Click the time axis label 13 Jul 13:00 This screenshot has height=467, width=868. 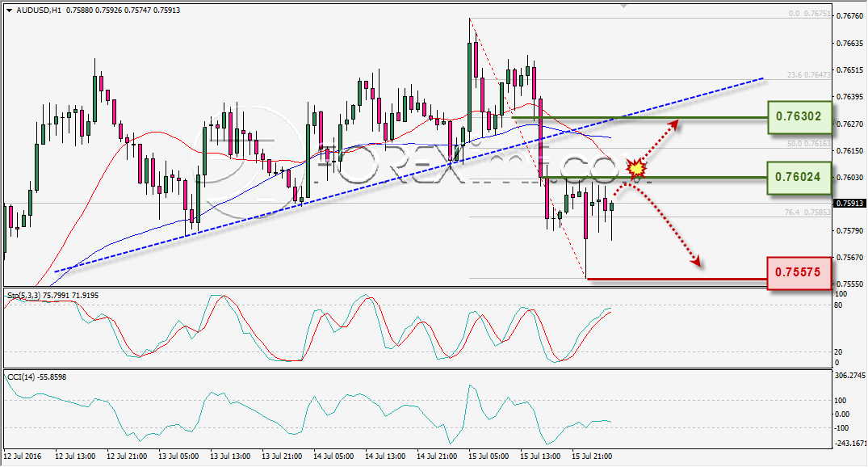tap(230, 456)
